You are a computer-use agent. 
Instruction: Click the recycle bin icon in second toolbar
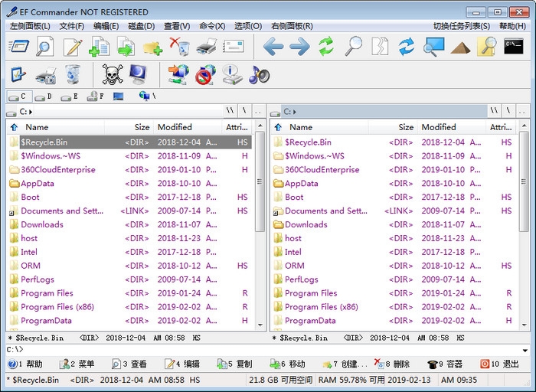click(x=73, y=74)
